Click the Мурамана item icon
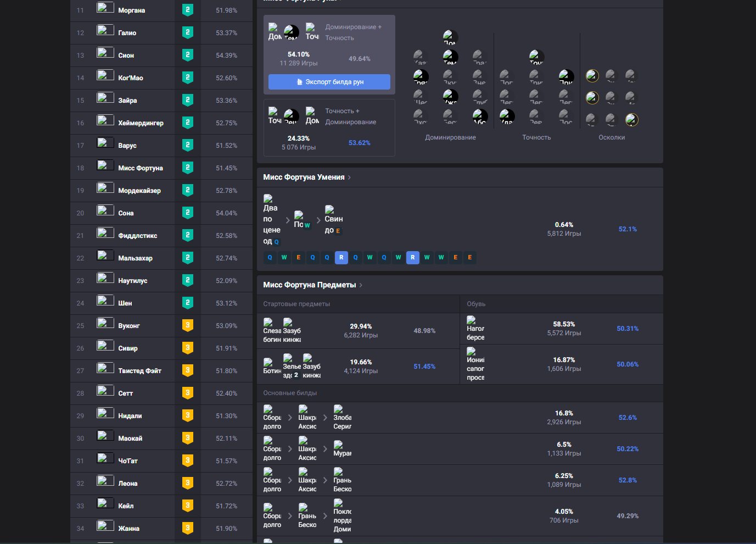The width and height of the screenshot is (756, 544). pyautogui.click(x=342, y=449)
